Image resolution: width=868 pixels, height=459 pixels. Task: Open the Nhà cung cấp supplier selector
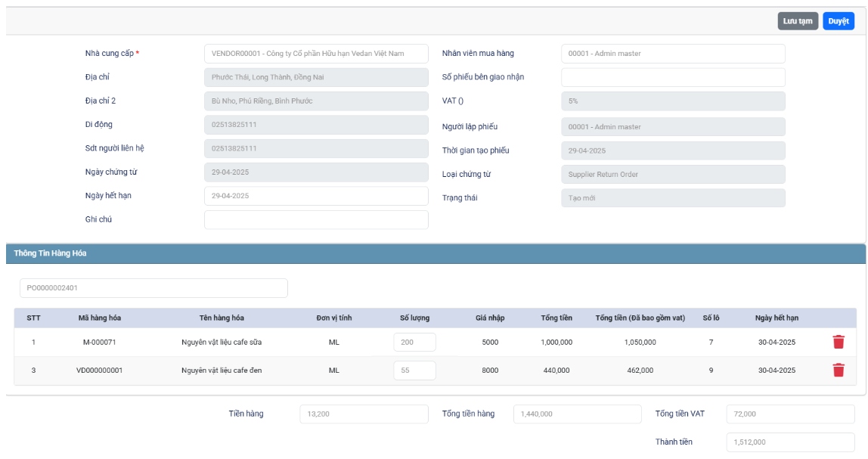[x=316, y=54]
